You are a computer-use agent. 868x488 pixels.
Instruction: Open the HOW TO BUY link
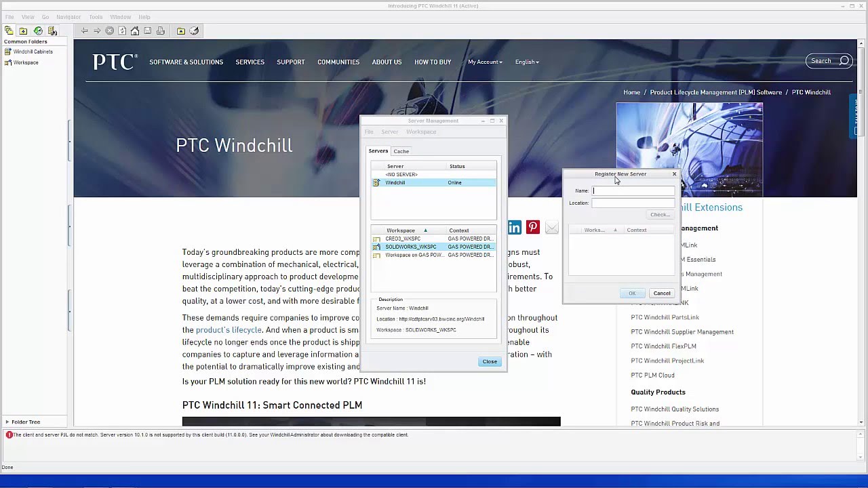pos(433,62)
